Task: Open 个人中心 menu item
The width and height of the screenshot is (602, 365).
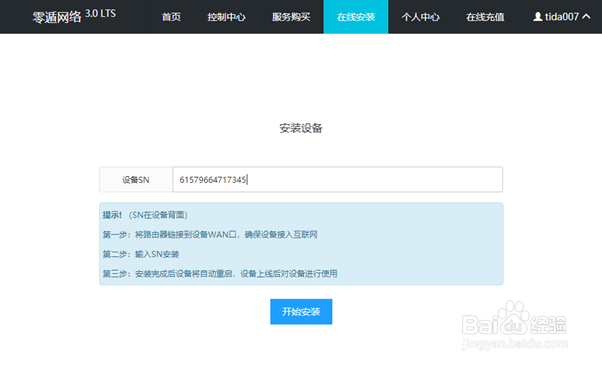Action: point(420,17)
